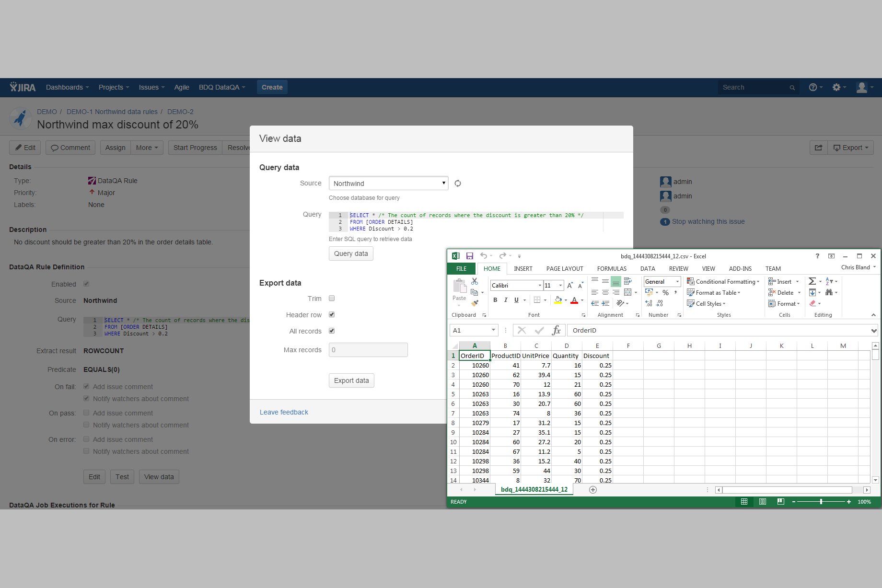Uncheck the Header row checkbox

(x=332, y=314)
